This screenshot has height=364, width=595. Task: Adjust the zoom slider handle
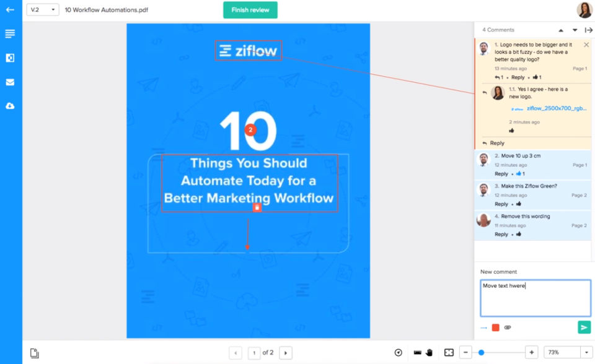pos(481,353)
